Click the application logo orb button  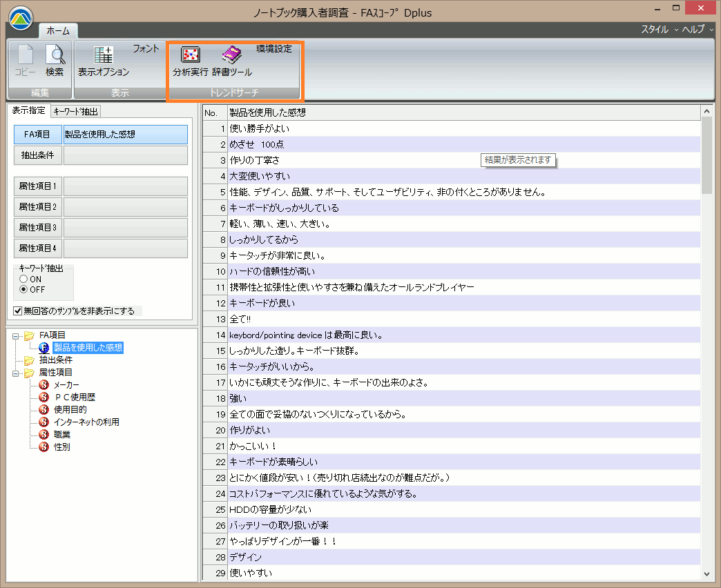pos(21,19)
